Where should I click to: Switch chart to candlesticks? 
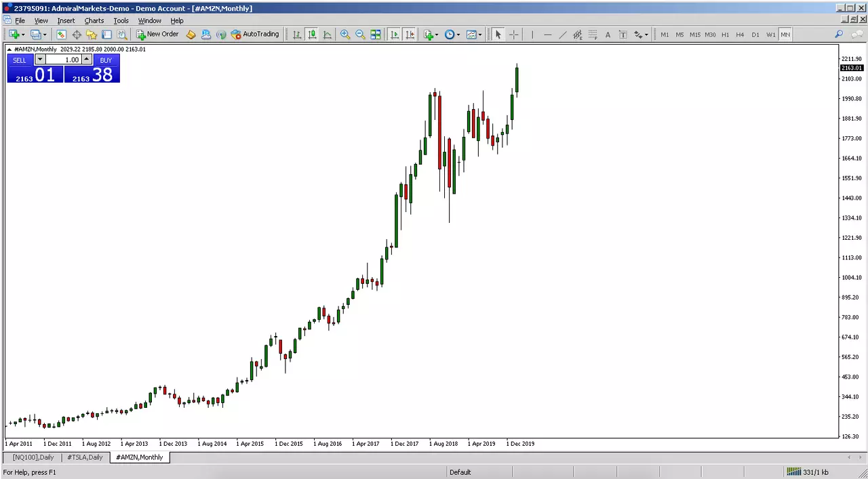312,35
